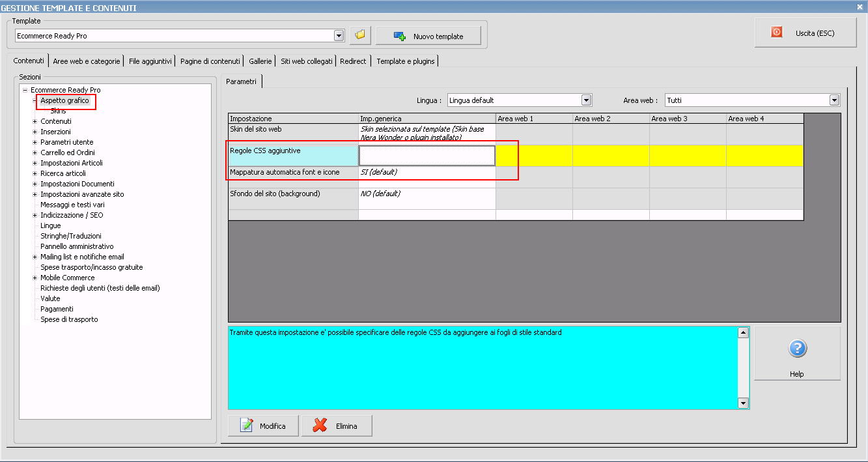The image size is (868, 462).
Task: Click Mappatura automatica font e icone row
Action: tap(293, 177)
